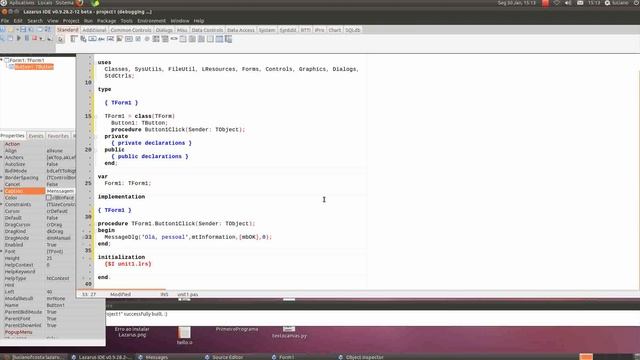Choose the TCheckGroup component in the palette

click(201, 39)
